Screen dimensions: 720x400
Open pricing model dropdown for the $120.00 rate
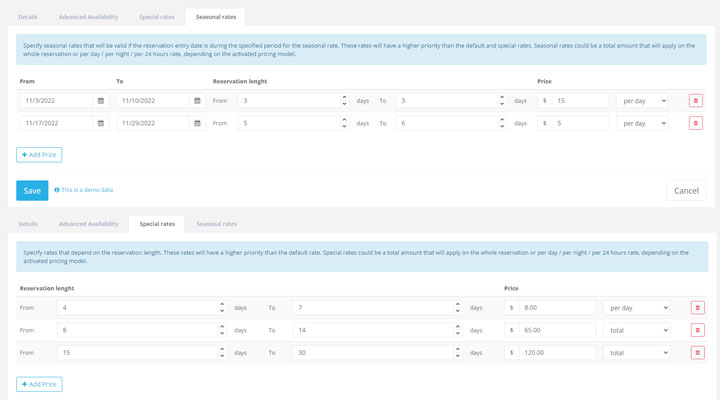[x=636, y=352]
